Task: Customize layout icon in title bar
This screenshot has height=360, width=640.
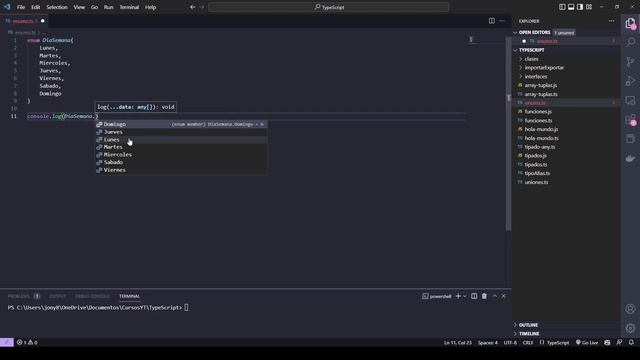Action: click(x=589, y=7)
